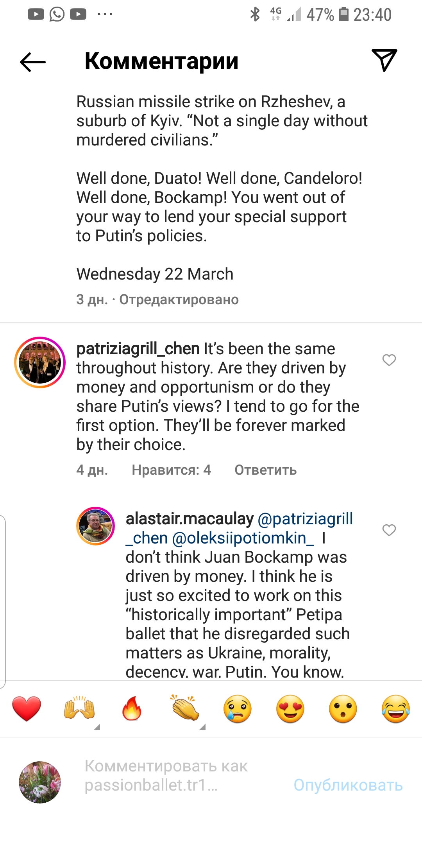Focus the 'Комментировать как' comment field

pyautogui.click(x=176, y=776)
